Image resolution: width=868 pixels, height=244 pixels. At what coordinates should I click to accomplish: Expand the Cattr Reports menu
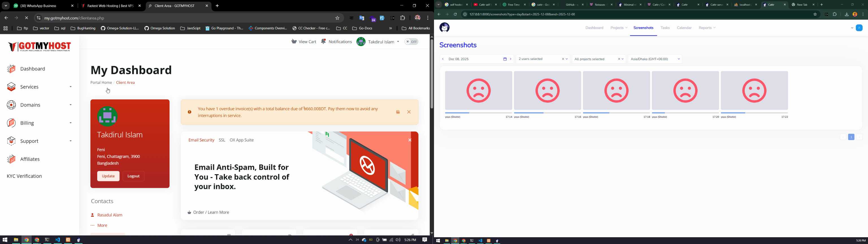pyautogui.click(x=707, y=28)
